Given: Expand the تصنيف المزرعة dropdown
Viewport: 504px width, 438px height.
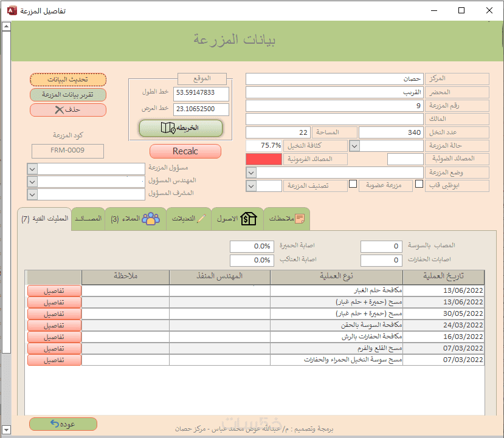Looking at the screenshot, I should point(251,186).
